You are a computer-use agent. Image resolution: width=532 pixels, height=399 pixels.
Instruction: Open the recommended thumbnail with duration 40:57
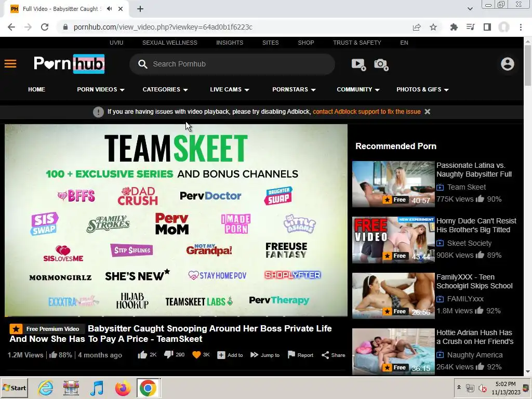[393, 184]
